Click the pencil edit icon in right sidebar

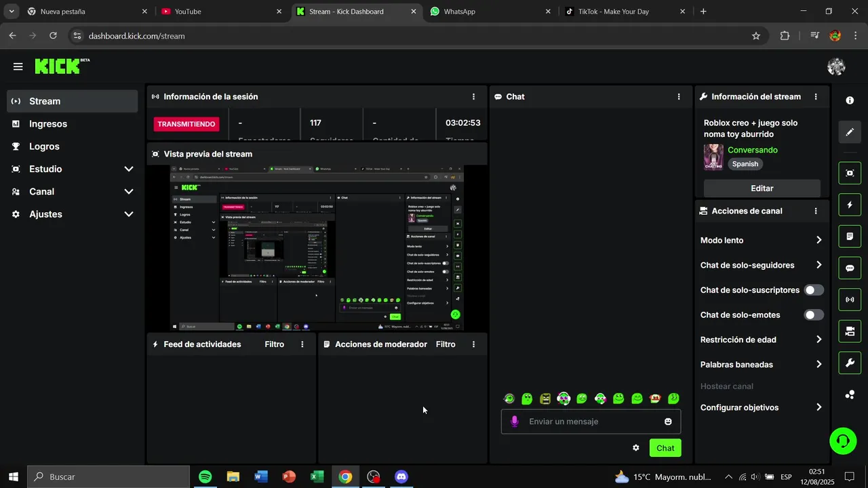pos(850,132)
